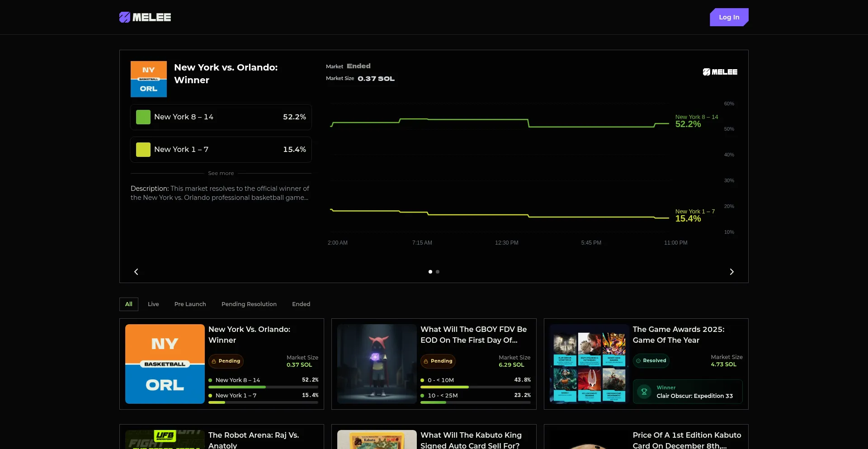The image size is (868, 449).
Task: Select the first carousel dot indicator
Action: coord(430,272)
